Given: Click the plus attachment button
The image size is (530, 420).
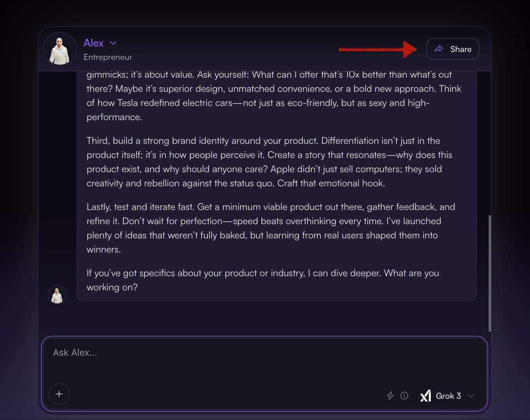Looking at the screenshot, I should point(59,394).
